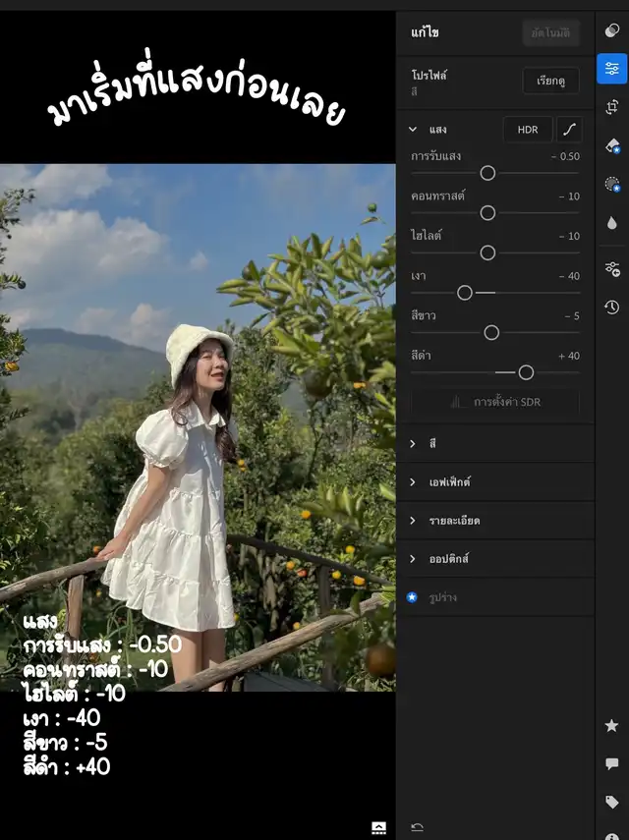
Task: Open the Presets circle icon in sidebar
Action: pos(612,30)
